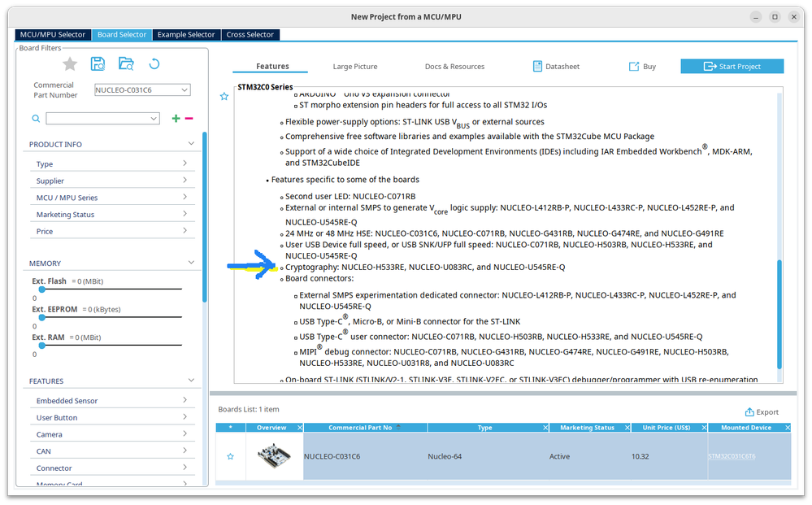Click the green plus icon beside the search box

tap(176, 119)
